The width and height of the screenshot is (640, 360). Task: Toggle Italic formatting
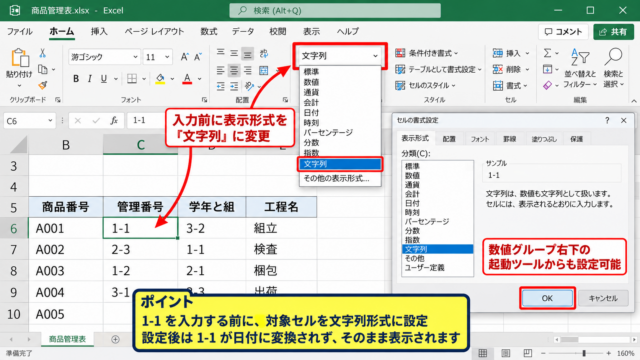[x=89, y=78]
